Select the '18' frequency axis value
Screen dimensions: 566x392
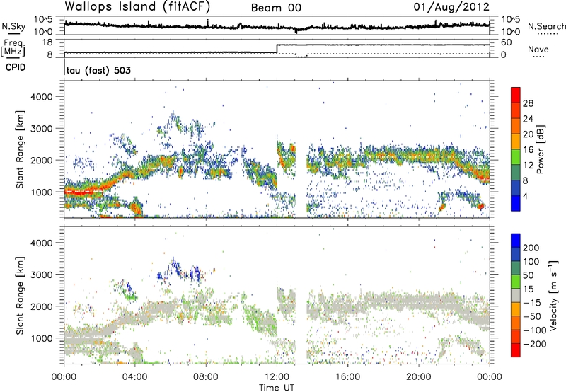(x=47, y=42)
